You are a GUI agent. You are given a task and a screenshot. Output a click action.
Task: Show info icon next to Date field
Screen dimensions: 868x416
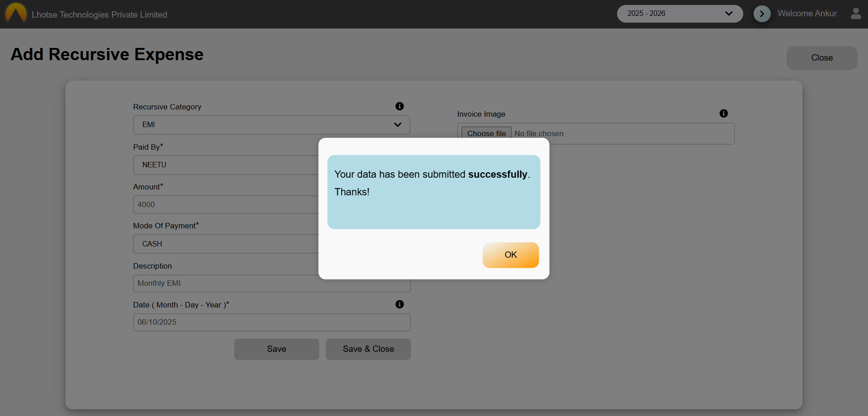tap(400, 304)
